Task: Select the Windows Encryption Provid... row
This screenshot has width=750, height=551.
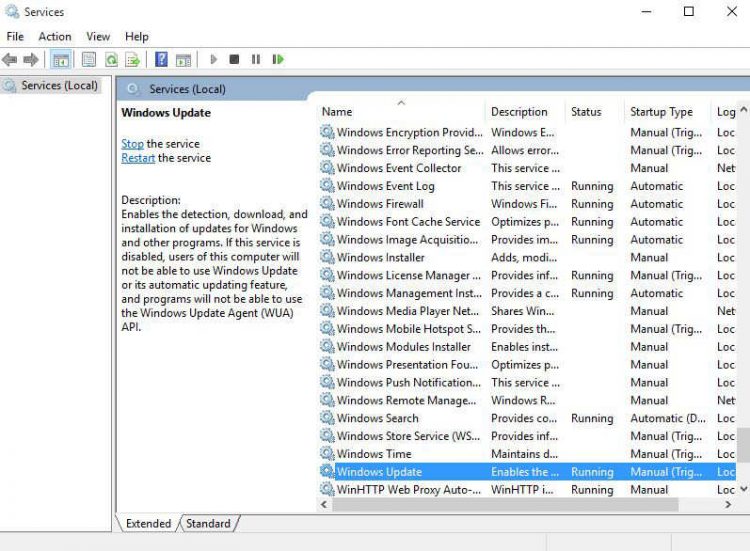Action: (528, 132)
